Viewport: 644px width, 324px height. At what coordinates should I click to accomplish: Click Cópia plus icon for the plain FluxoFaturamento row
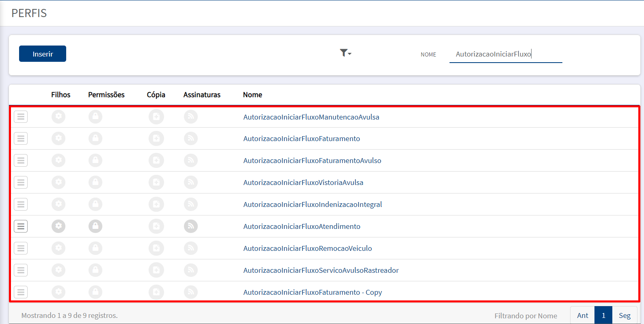[x=156, y=139]
